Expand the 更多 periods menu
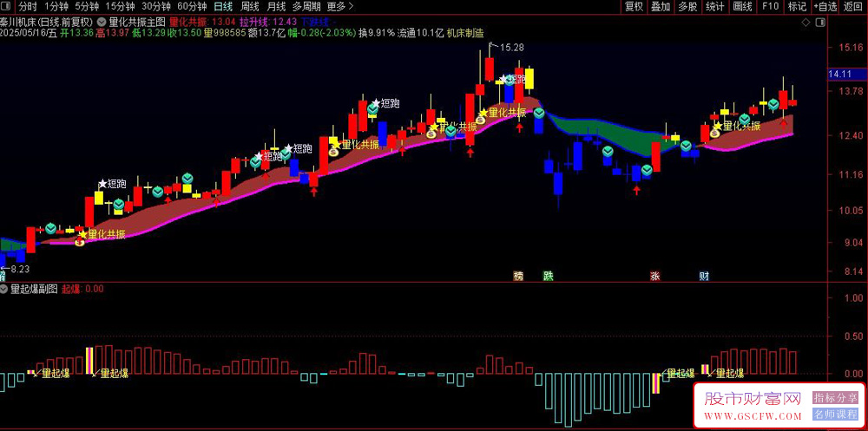 point(340,7)
